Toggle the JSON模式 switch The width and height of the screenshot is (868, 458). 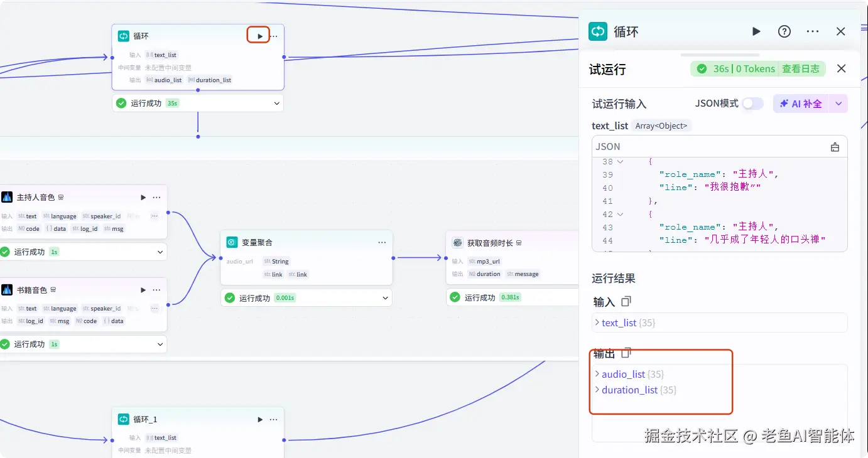[752, 104]
